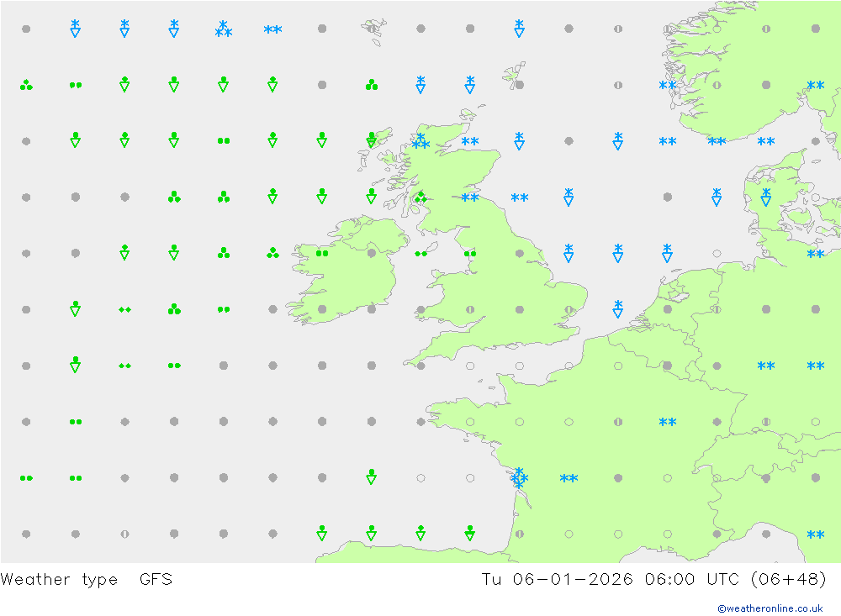
Task: Click the double snowflake symbol inland from Bordeaux
Action: [x=569, y=479]
